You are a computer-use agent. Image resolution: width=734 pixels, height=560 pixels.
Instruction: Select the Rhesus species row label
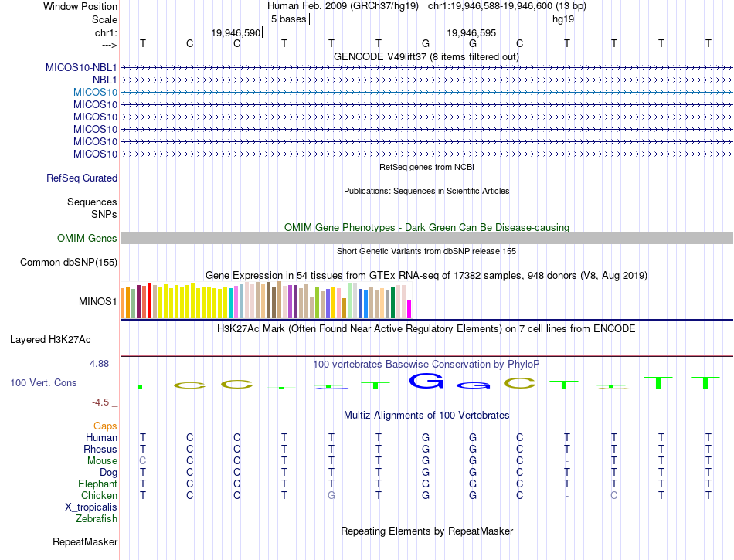(100, 449)
